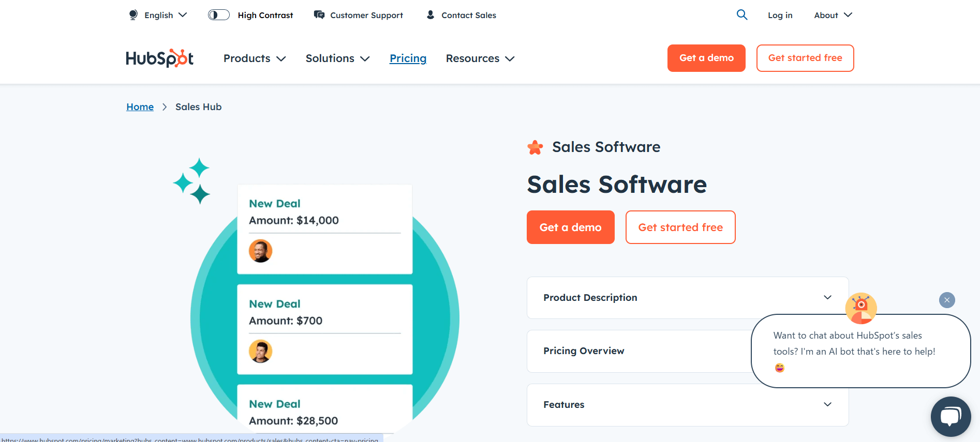This screenshot has height=442, width=980.
Task: Click the HubSpot logo
Action: click(159, 58)
